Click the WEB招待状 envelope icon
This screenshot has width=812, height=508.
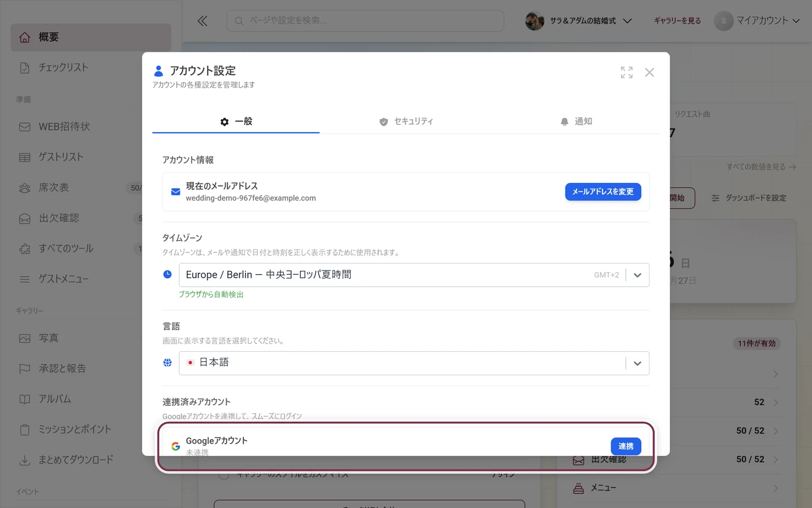pos(25,127)
